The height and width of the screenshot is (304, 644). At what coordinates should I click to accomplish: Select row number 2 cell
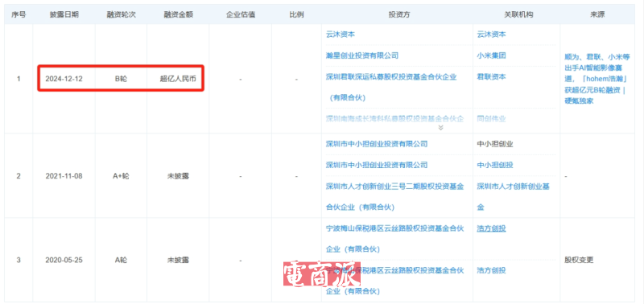coord(19,176)
